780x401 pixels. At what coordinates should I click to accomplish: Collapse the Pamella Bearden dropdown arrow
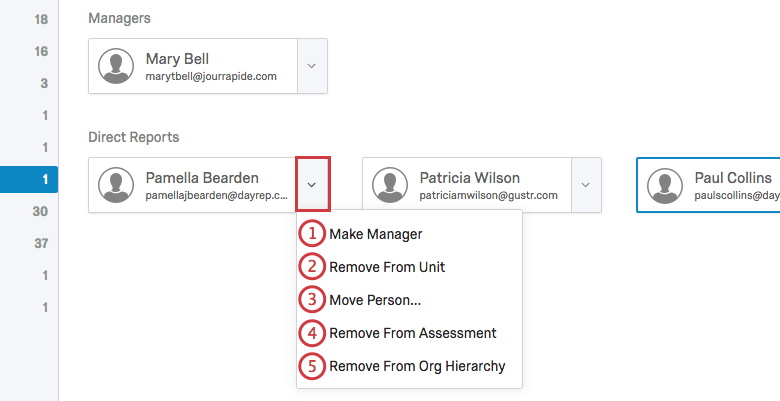click(x=312, y=185)
